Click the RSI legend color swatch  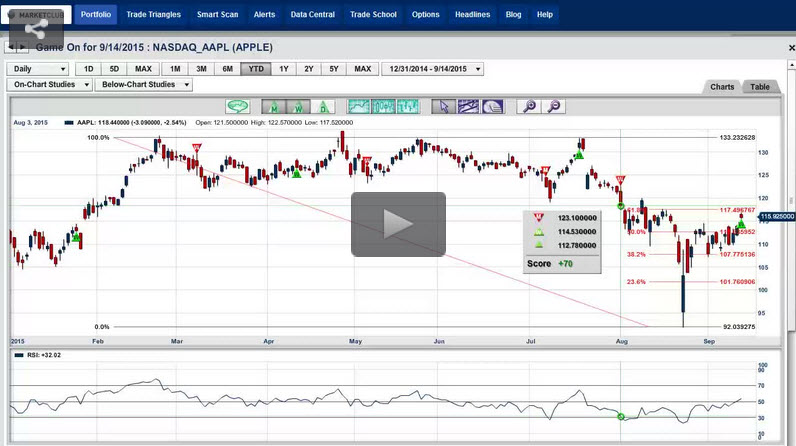pos(19,355)
